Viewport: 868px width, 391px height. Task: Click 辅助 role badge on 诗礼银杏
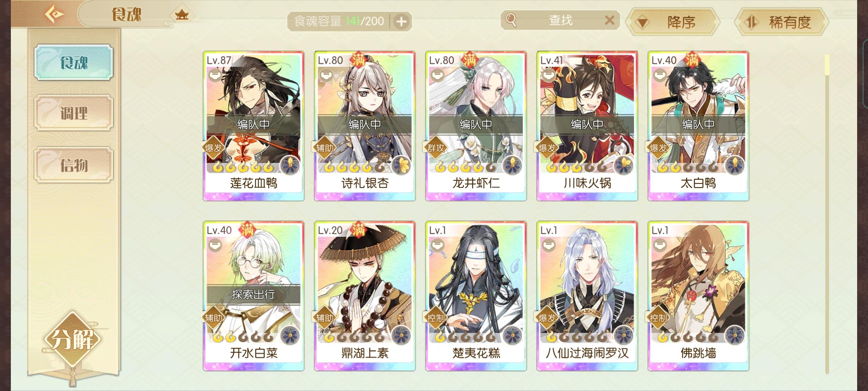[x=324, y=148]
